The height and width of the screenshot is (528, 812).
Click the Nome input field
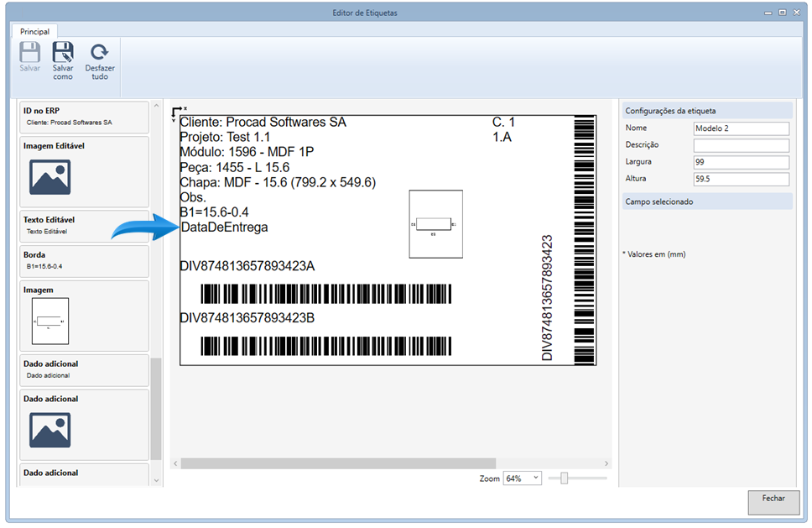pos(741,128)
